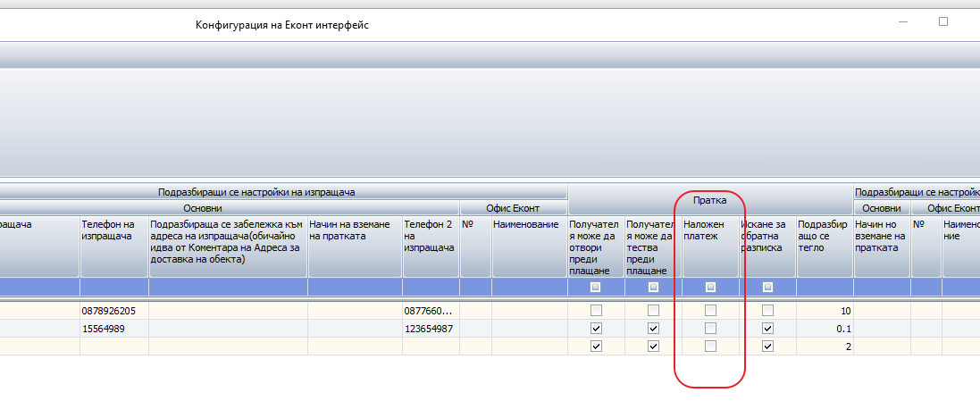980x401 pixels.
Task: Enable 'тества преди плащане' in the weight 10 row
Action: click(653, 311)
